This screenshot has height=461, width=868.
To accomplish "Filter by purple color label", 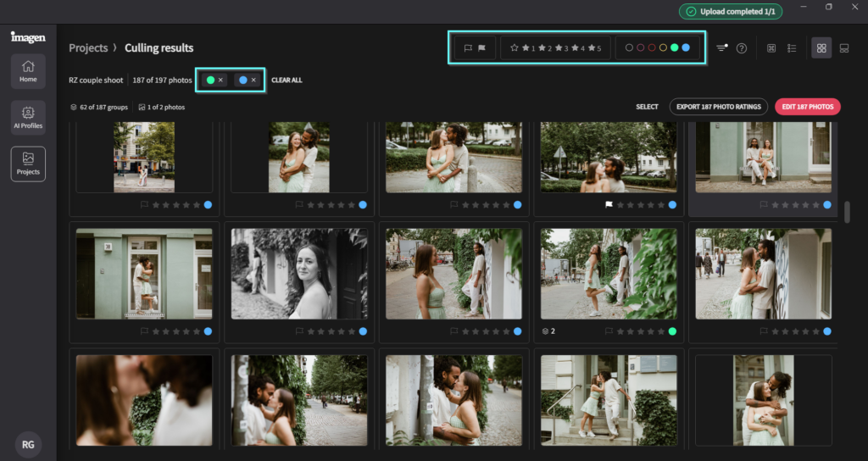I will (x=641, y=48).
